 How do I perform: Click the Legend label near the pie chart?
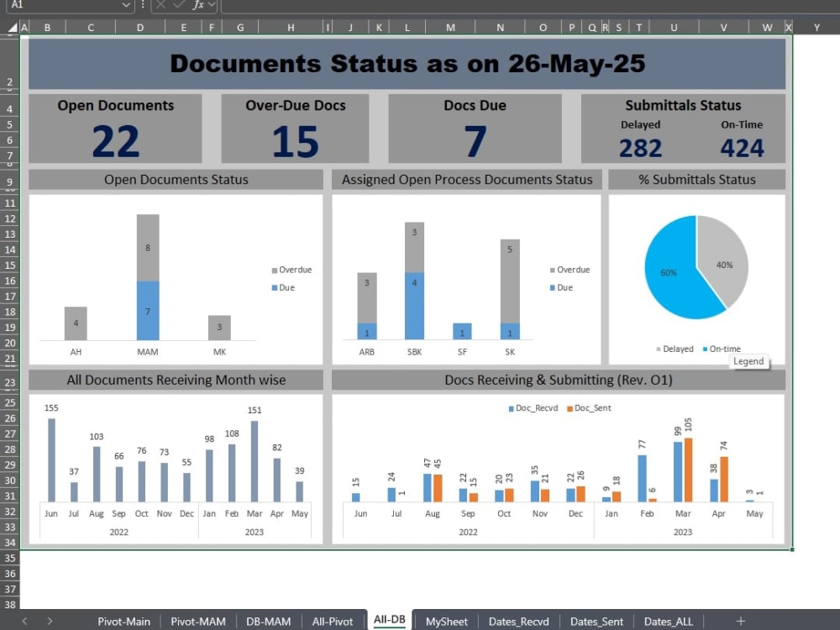pos(749,361)
